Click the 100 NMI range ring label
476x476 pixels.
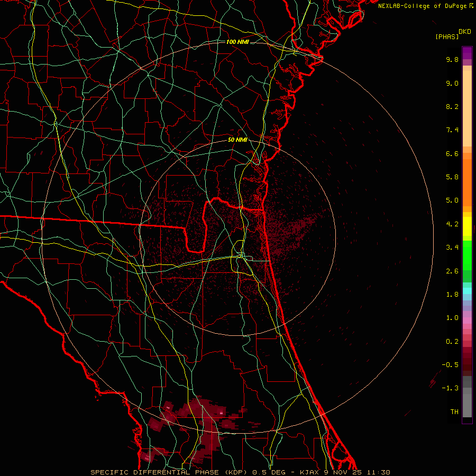[237, 42]
